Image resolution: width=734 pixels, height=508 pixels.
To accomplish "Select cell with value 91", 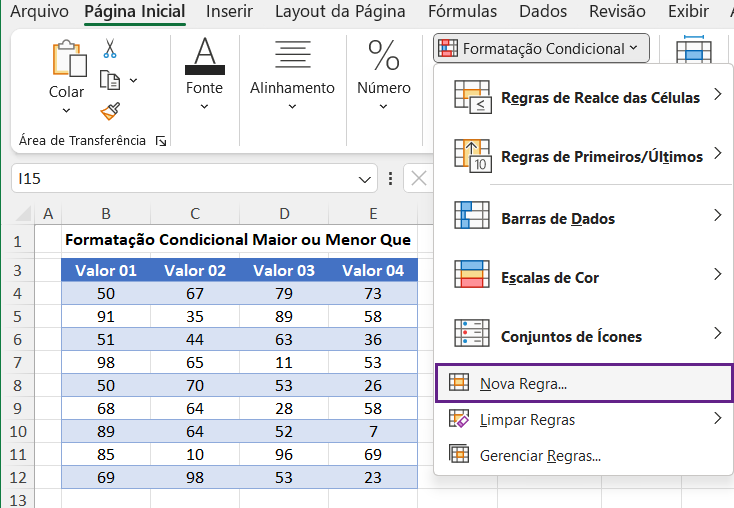I will click(106, 317).
